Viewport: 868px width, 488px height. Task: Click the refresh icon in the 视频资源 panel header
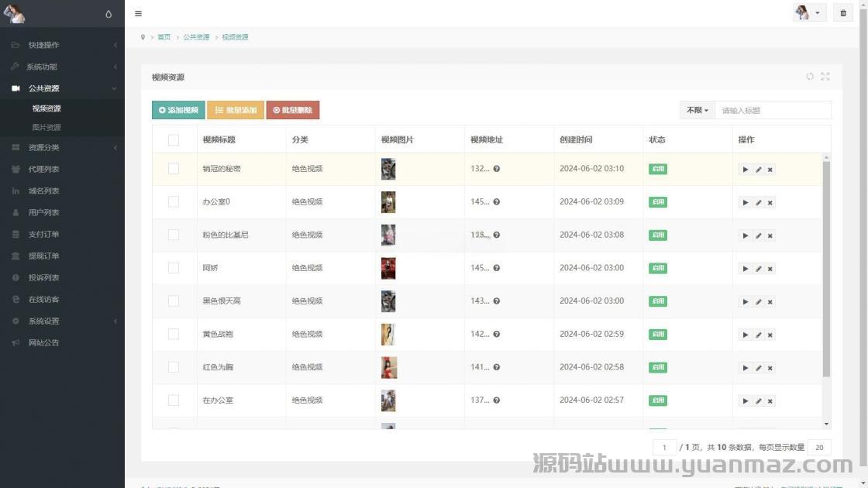(810, 77)
